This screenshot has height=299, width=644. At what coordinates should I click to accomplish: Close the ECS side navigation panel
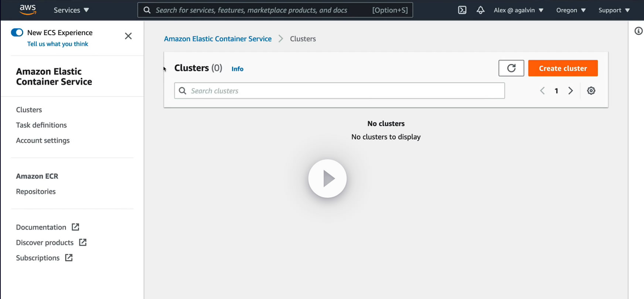128,36
